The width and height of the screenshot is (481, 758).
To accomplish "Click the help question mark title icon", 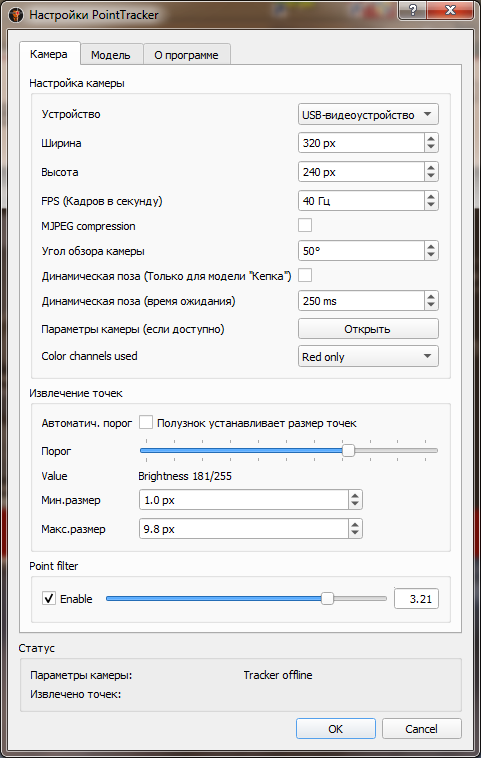I will [412, 10].
